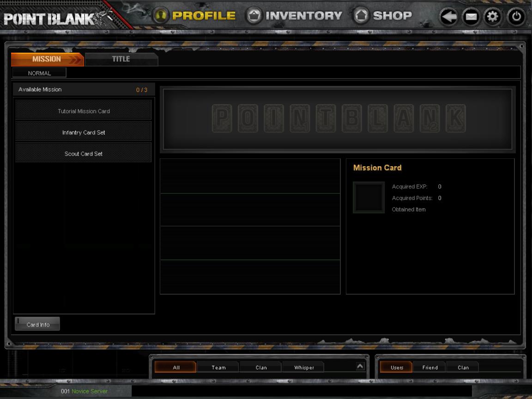Click the Inventory backpack icon
This screenshot has width=532, height=399.
click(254, 16)
